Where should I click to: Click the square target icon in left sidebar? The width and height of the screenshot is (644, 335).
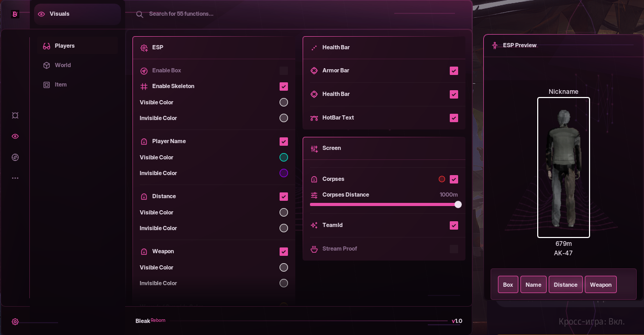pos(15,115)
